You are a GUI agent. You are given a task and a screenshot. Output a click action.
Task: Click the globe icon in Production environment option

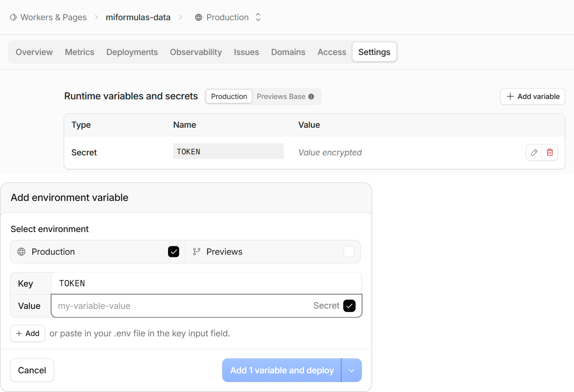[x=22, y=252]
